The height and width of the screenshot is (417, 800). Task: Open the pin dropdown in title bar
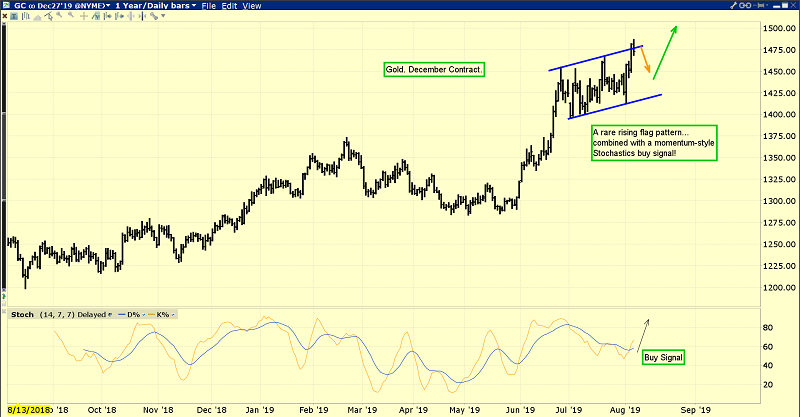[767, 5]
